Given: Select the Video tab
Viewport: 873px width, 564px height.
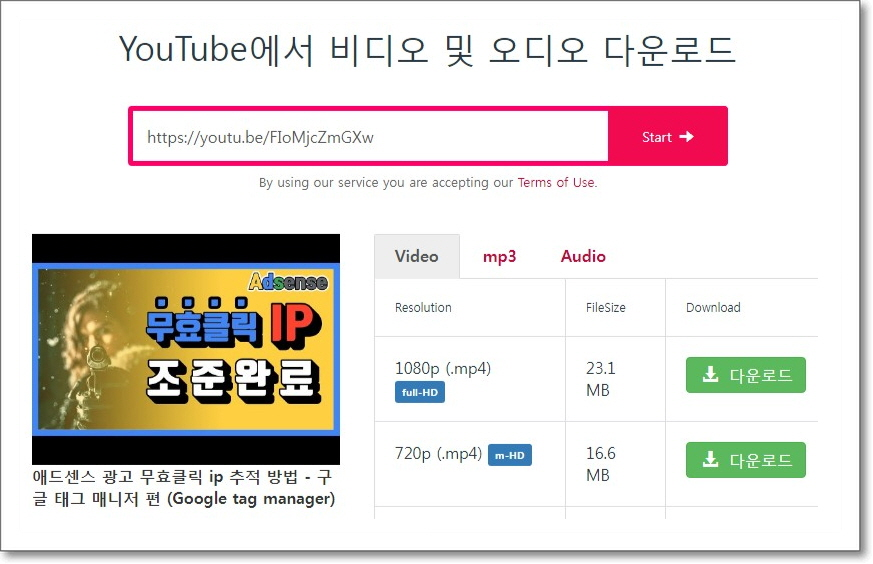Looking at the screenshot, I should pyautogui.click(x=416, y=256).
